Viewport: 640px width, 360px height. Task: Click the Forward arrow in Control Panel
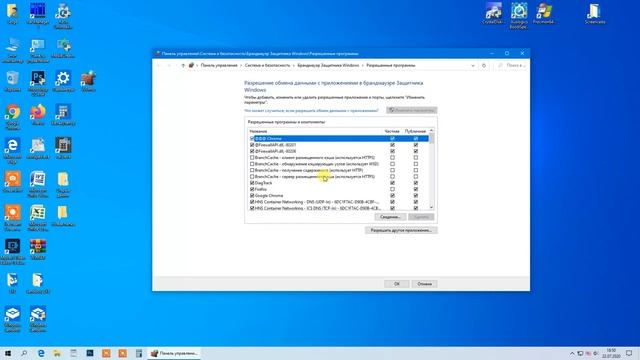[169, 65]
